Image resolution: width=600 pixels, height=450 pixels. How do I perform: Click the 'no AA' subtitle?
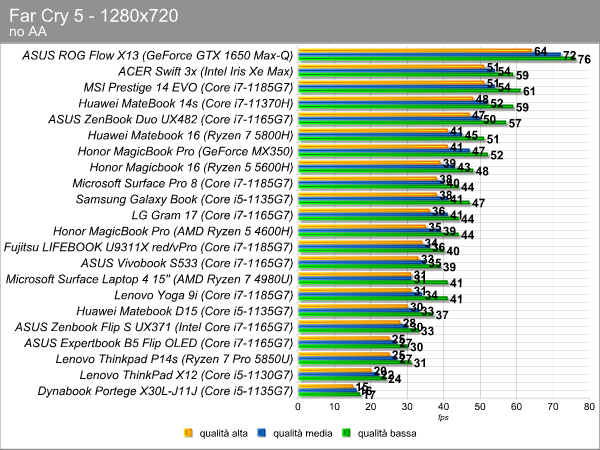pos(28,32)
